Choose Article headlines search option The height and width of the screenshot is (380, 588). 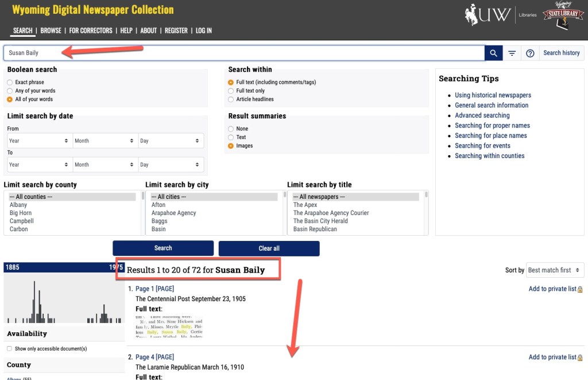[x=231, y=99]
